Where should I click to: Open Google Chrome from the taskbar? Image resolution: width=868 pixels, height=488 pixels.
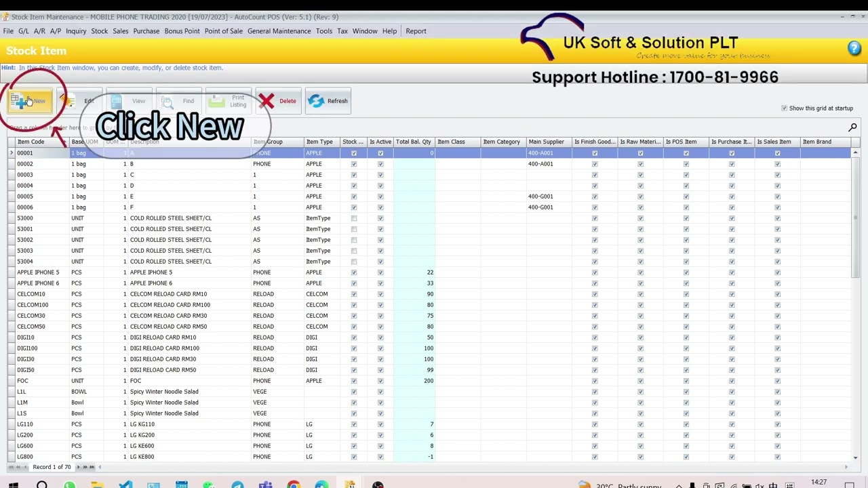(293, 484)
